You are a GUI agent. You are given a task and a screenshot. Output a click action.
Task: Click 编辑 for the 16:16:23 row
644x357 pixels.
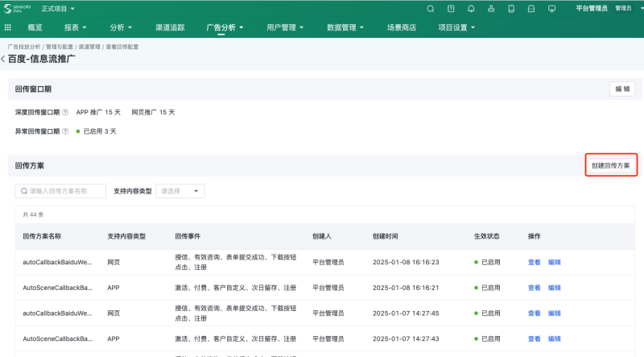point(554,263)
